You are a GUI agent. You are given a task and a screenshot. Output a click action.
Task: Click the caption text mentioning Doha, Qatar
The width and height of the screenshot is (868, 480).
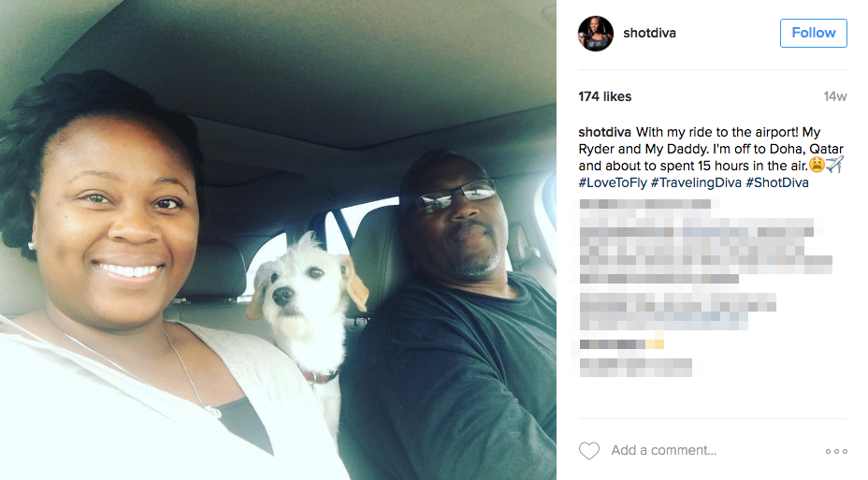711,149
